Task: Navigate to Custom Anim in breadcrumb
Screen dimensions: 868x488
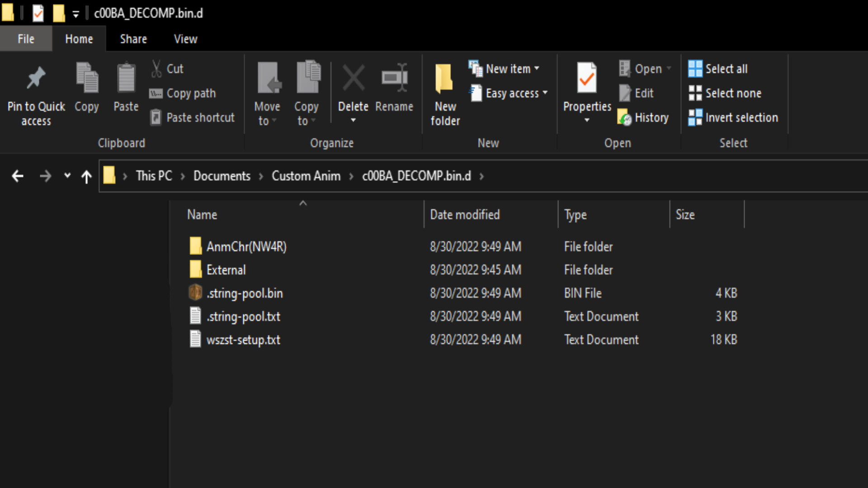Action: pyautogui.click(x=306, y=176)
